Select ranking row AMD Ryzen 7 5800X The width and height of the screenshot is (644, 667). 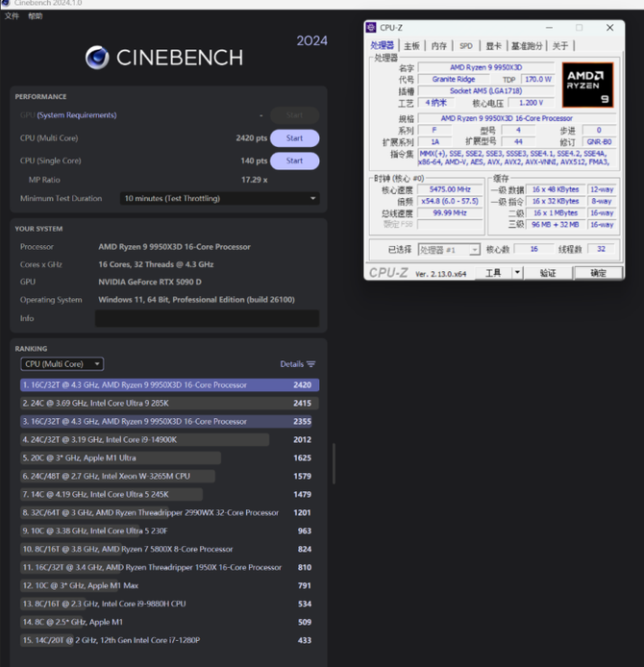[x=169, y=550]
